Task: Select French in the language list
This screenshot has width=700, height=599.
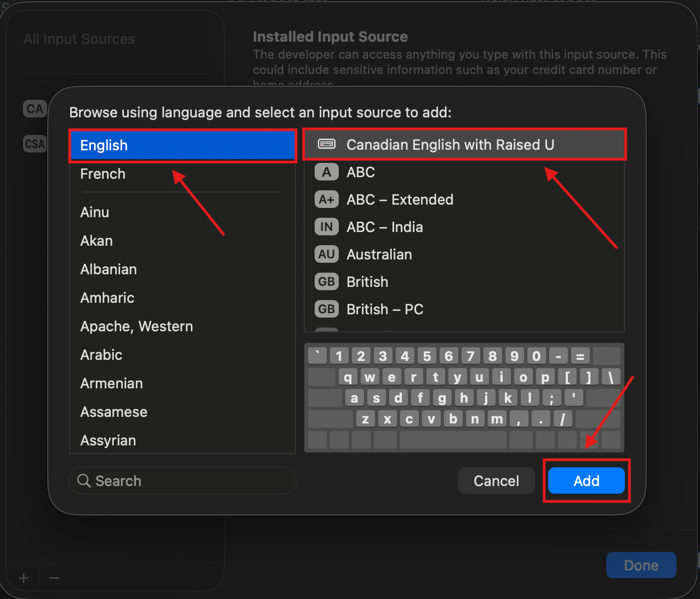Action: click(103, 174)
